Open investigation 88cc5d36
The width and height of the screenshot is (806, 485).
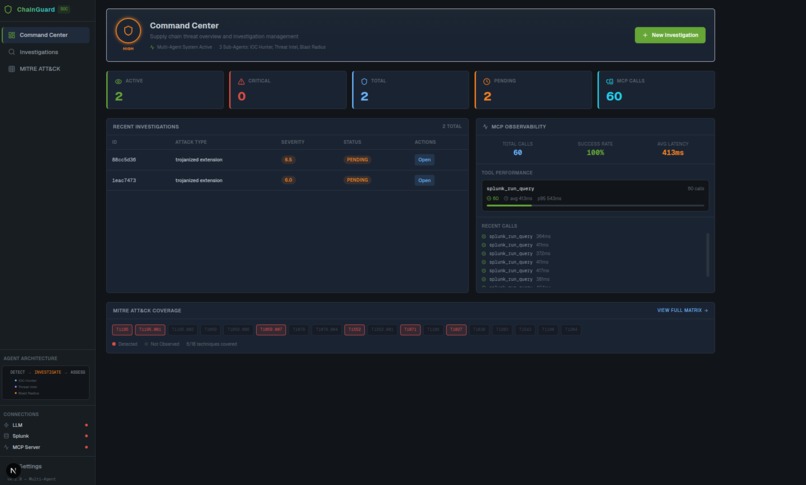(424, 160)
